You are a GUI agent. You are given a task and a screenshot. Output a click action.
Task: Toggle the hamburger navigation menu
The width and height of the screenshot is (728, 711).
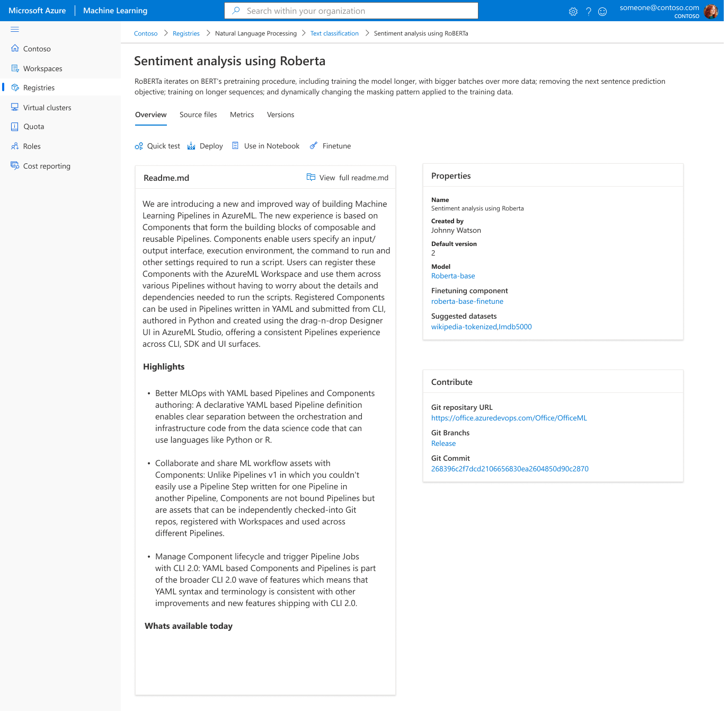15,29
